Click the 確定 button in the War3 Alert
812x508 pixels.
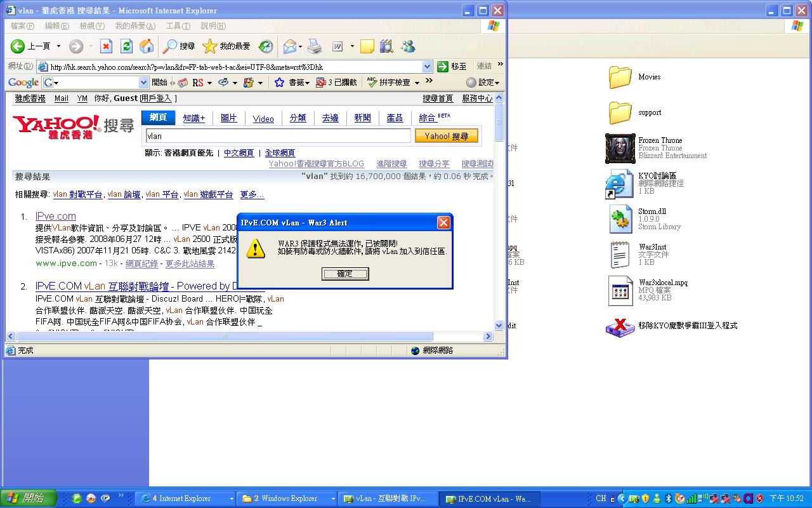coord(344,274)
